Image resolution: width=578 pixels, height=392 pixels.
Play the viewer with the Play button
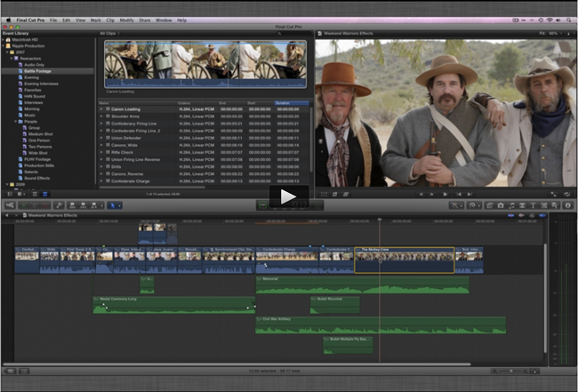[x=445, y=194]
